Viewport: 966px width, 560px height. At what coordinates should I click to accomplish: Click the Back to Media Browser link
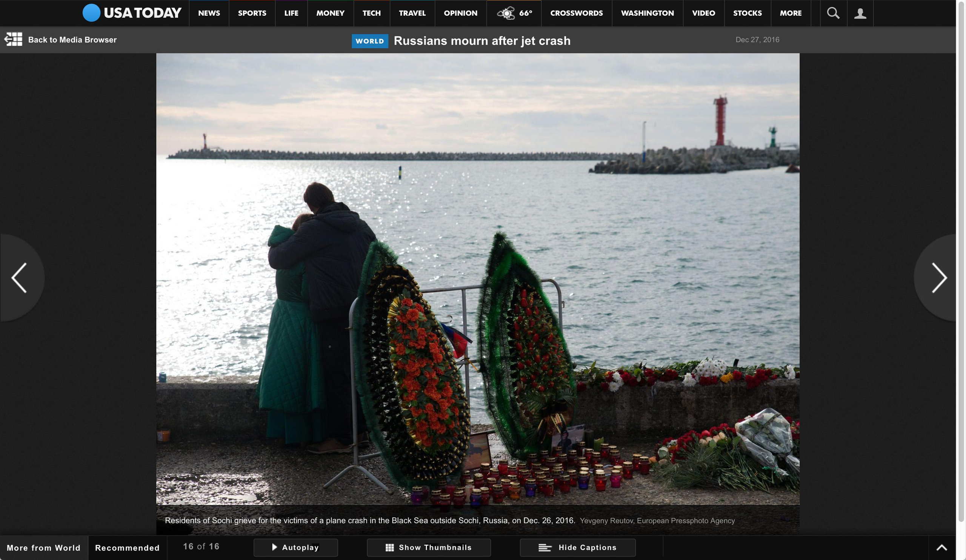72,40
